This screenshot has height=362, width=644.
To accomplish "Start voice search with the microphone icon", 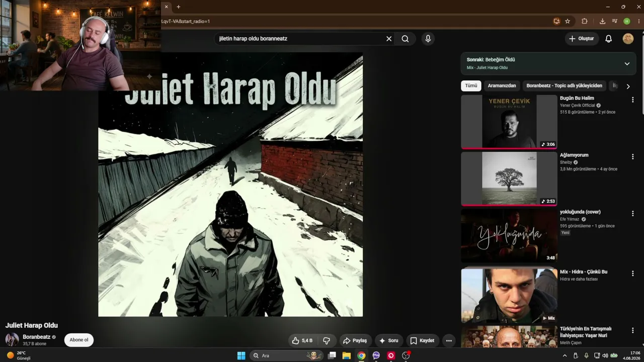I will pyautogui.click(x=428, y=39).
